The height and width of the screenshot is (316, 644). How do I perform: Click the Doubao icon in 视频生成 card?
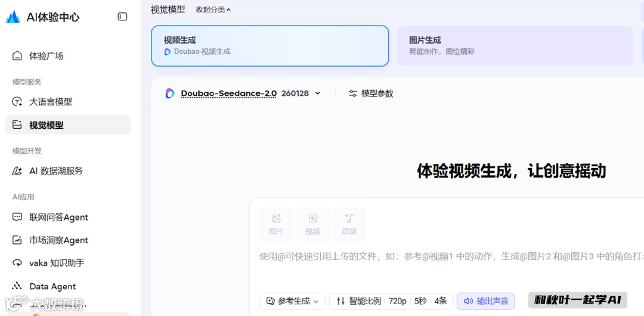click(167, 52)
